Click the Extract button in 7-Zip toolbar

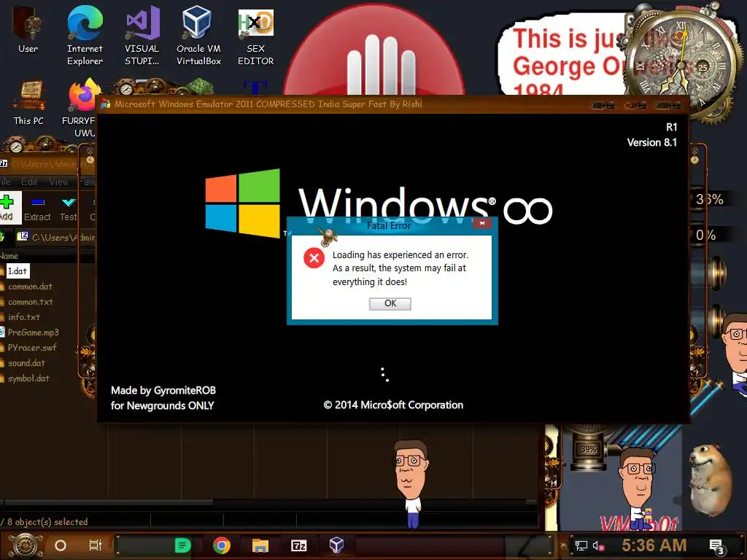pos(37,209)
